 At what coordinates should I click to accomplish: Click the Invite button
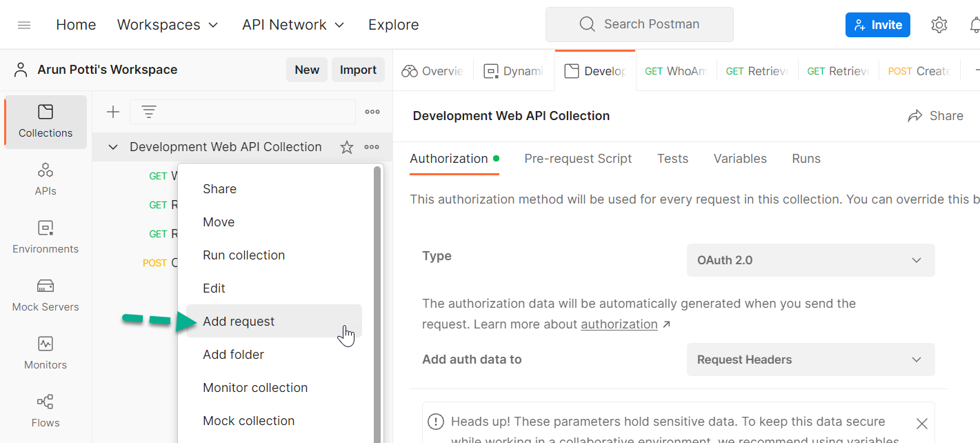click(877, 24)
